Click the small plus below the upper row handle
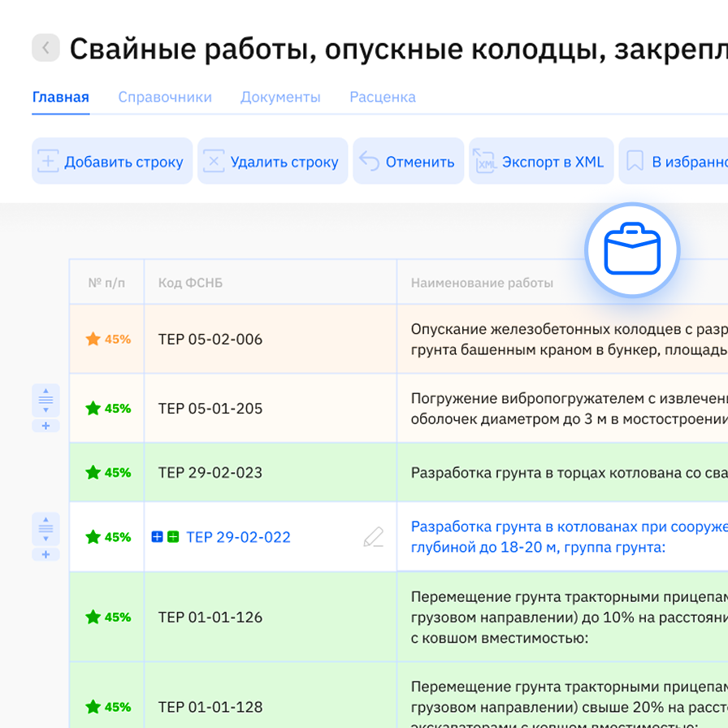This screenshot has width=728, height=728. (46, 424)
